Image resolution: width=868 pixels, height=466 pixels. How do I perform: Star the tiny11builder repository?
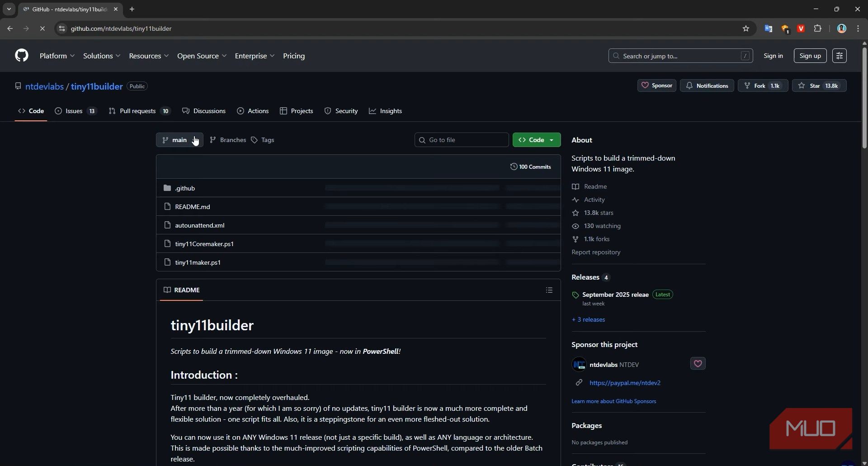tap(819, 86)
